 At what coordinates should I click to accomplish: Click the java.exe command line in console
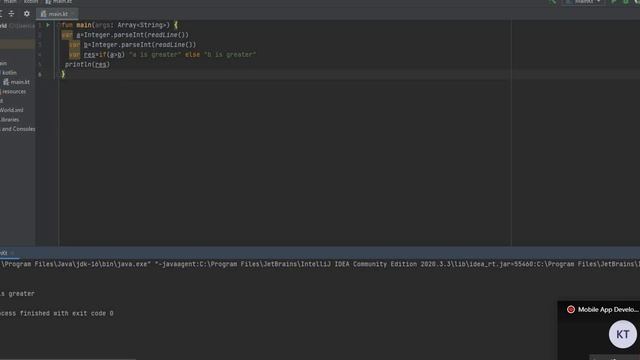pos(320,264)
